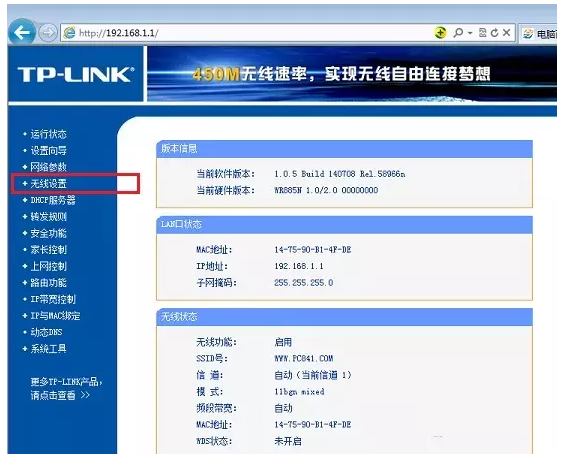Image resolution: width=566 pixels, height=471 pixels.
Task: Expand DHCP服务器 in the sidebar menu
Action: (x=53, y=200)
